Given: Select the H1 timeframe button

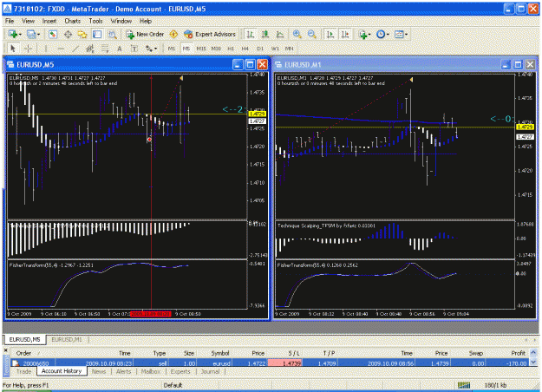Looking at the screenshot, I should point(231,49).
